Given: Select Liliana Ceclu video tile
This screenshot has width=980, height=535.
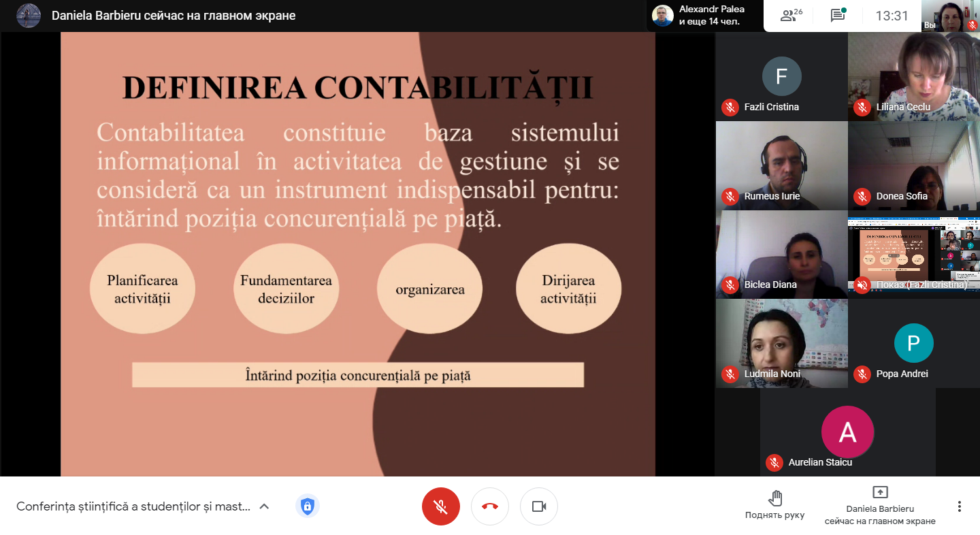Looking at the screenshot, I should click(x=913, y=76).
